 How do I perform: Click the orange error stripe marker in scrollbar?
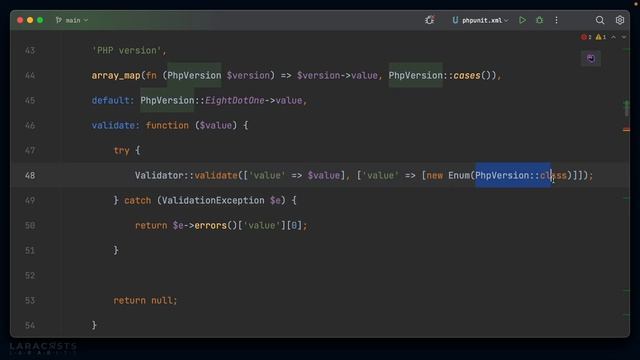(626, 130)
